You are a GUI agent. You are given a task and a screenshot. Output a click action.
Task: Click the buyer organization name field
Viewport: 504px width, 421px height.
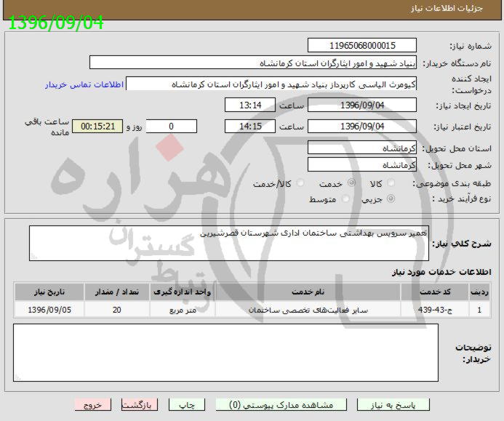point(253,63)
